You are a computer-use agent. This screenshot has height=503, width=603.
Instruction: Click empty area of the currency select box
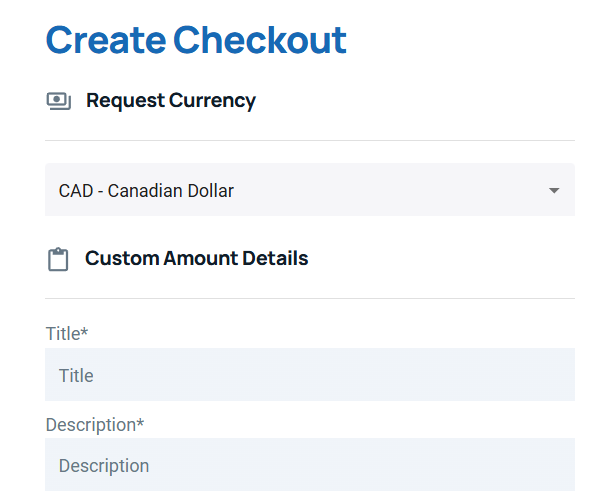(385, 190)
